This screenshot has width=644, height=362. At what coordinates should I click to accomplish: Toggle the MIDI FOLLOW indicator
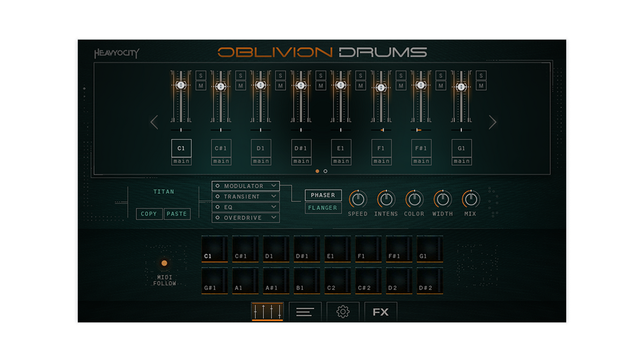[x=164, y=263]
